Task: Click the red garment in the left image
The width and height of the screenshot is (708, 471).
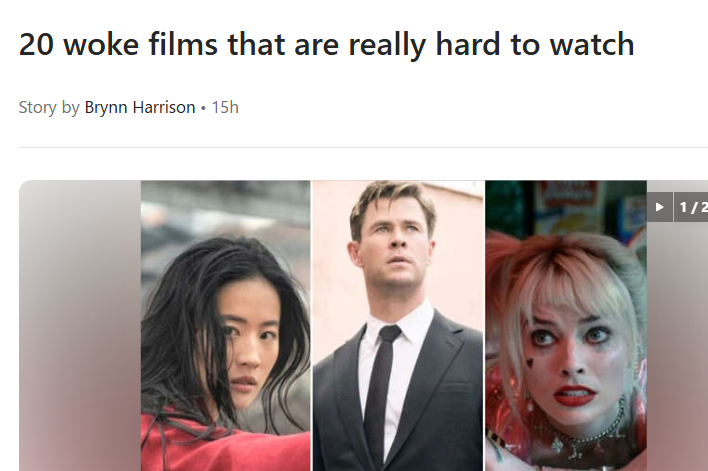Action: coord(217,445)
